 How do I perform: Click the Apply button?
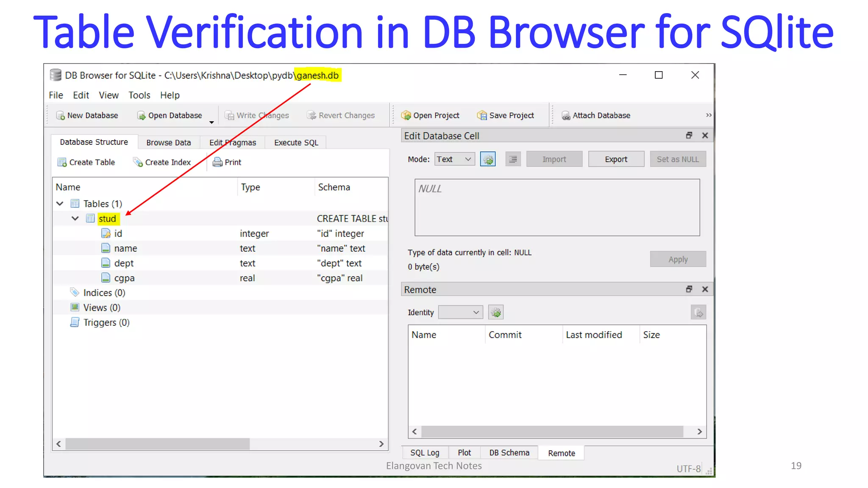coord(678,259)
